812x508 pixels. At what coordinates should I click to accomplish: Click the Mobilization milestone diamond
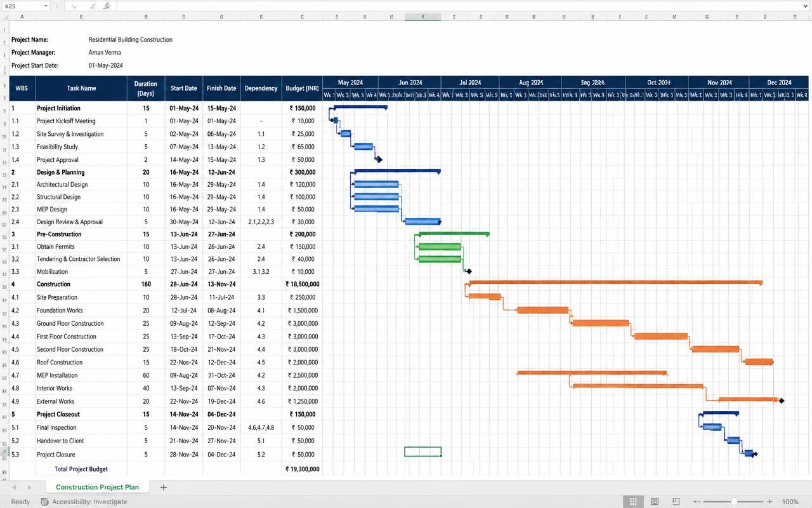[x=469, y=272]
